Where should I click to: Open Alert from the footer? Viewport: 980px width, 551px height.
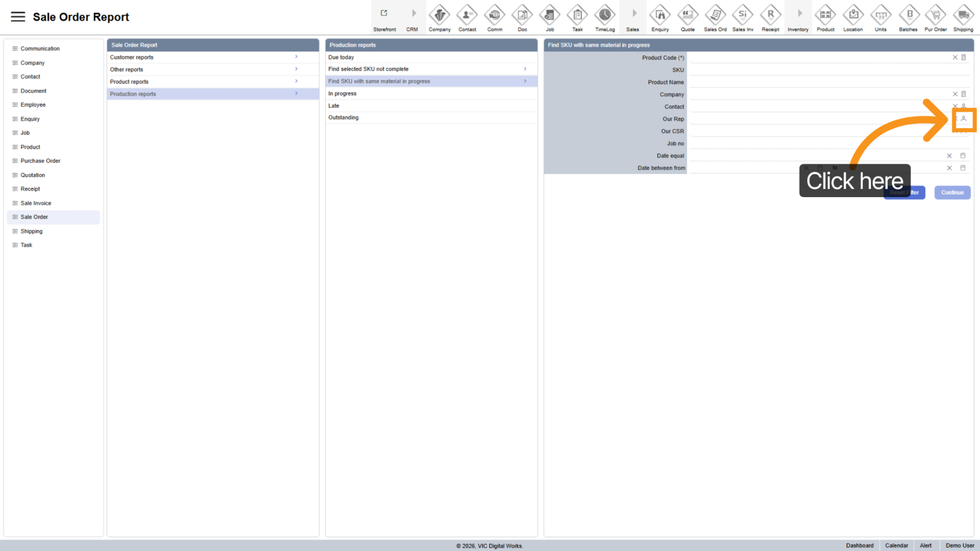926,546
